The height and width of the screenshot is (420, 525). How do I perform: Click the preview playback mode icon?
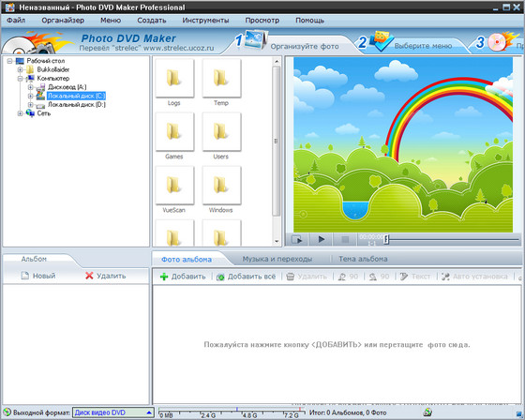297,239
